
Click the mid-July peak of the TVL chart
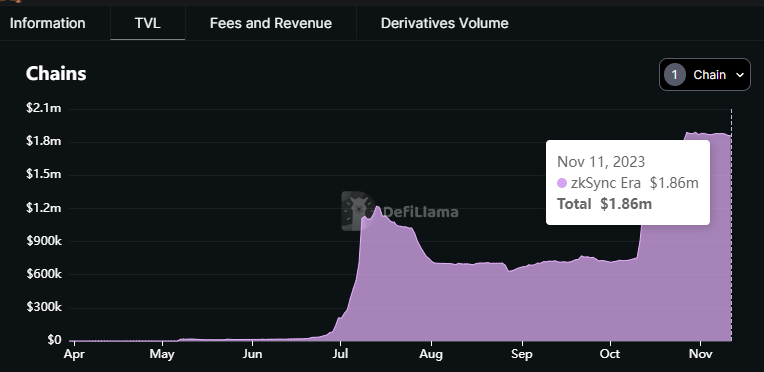[x=378, y=207]
